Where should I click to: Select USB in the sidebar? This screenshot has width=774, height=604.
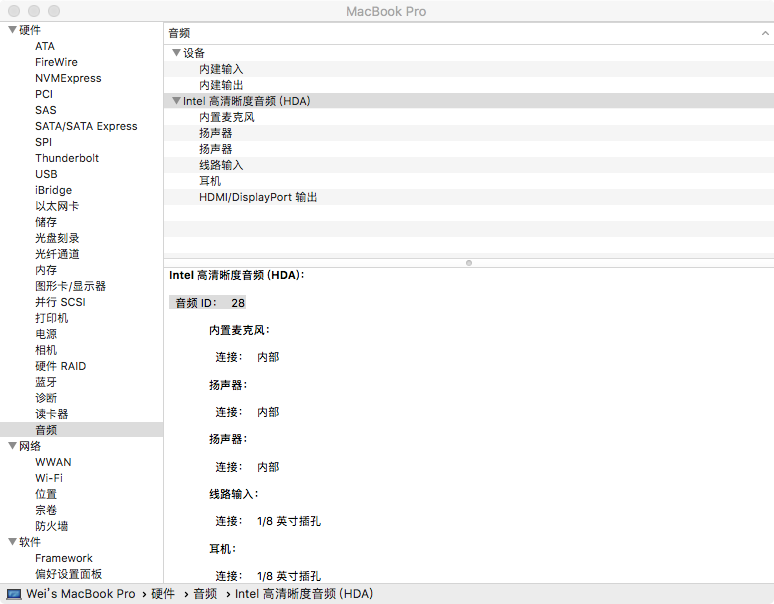[x=46, y=174]
